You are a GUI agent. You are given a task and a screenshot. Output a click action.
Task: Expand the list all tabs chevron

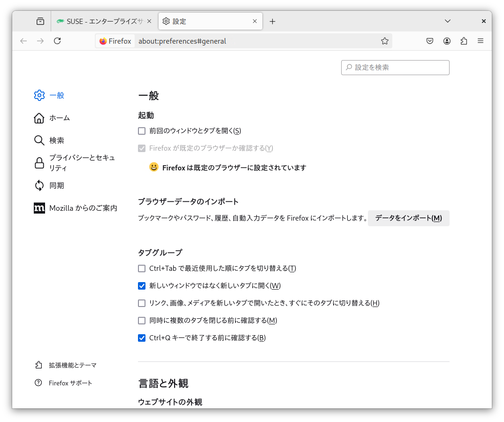448,21
